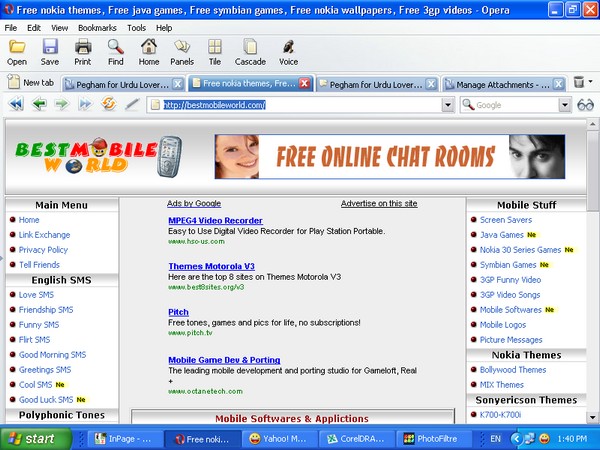
Task: Click the glasses icon beside the search box
Action: point(585,104)
